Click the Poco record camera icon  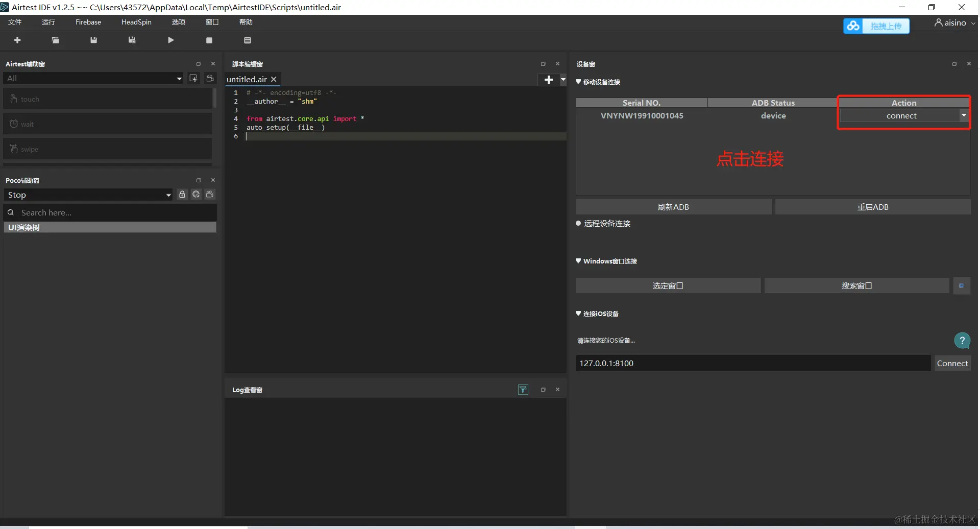(x=210, y=195)
